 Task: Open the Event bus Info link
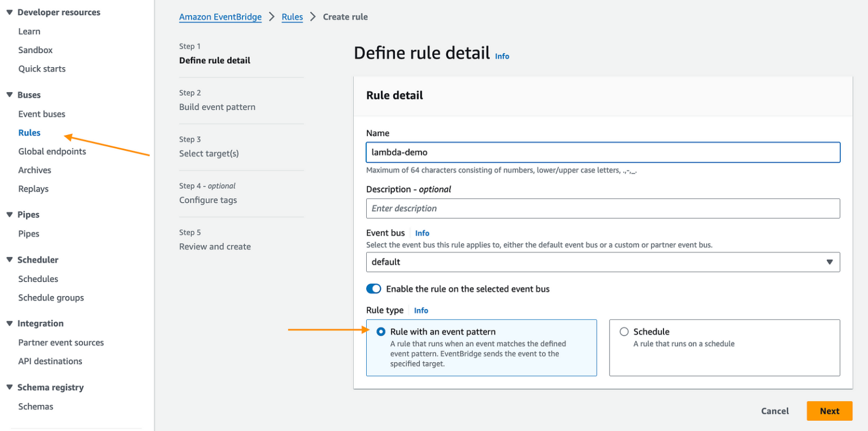click(422, 233)
